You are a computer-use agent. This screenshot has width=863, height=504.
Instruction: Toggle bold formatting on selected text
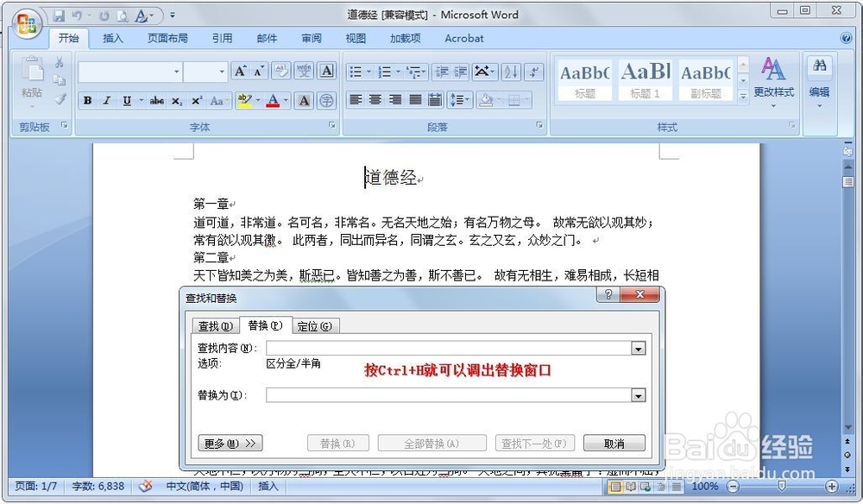click(x=85, y=99)
